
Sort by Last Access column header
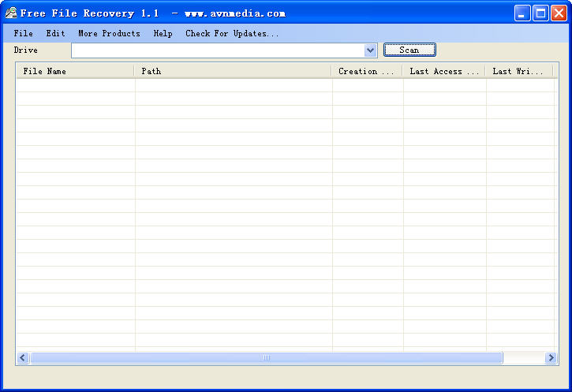(x=443, y=71)
